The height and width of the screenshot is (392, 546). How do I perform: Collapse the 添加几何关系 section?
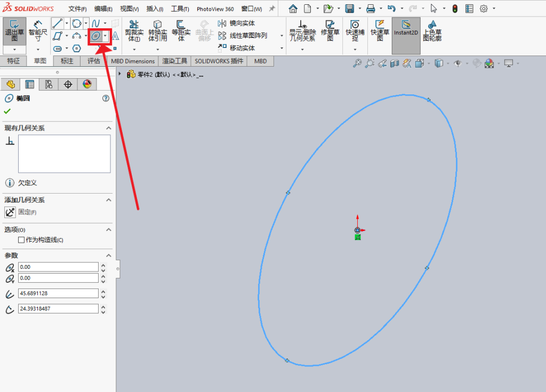[109, 200]
